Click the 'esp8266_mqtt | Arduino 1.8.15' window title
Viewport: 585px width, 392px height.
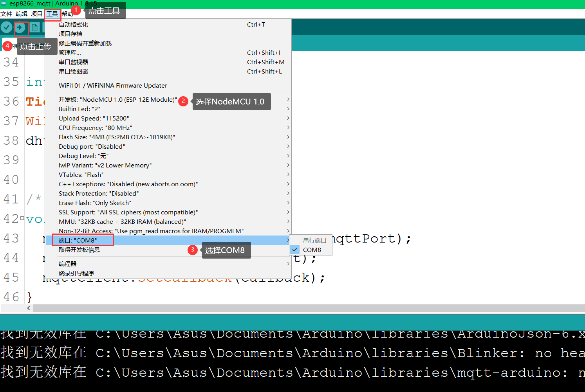click(x=53, y=4)
